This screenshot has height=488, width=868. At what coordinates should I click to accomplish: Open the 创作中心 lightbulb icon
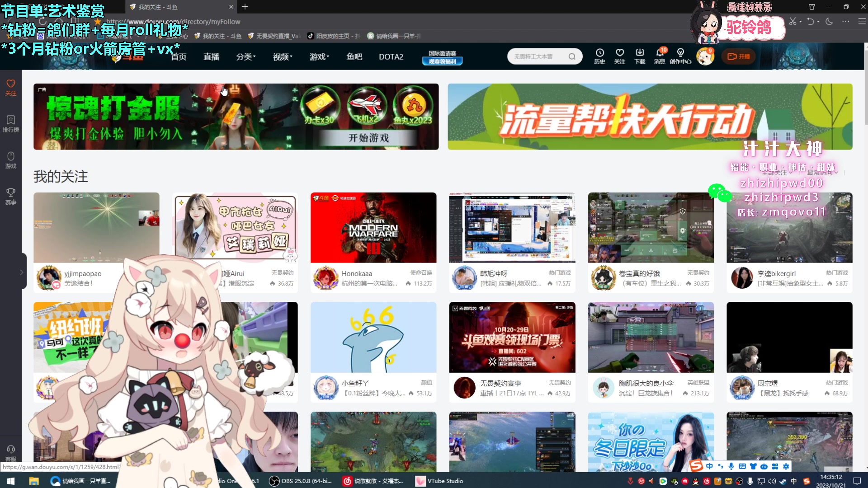point(680,56)
